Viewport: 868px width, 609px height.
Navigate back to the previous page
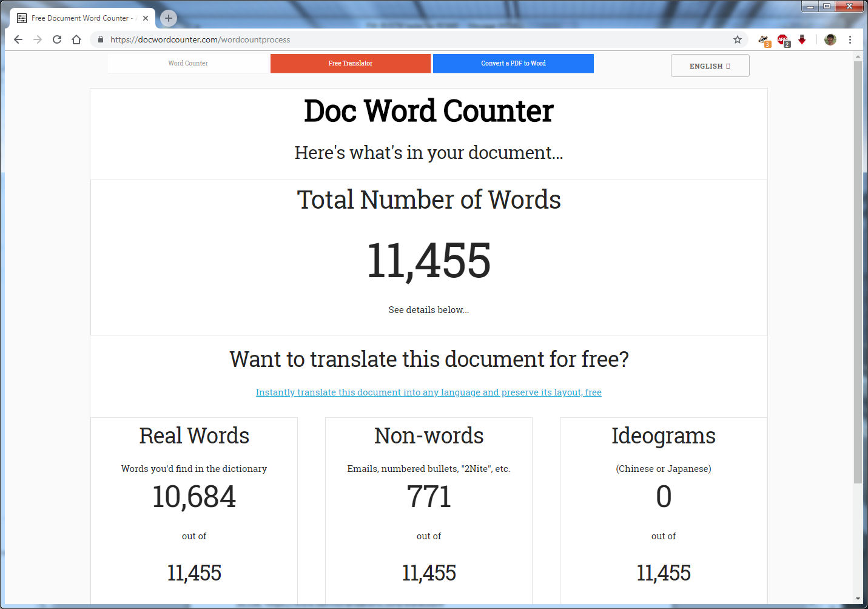pos(18,39)
